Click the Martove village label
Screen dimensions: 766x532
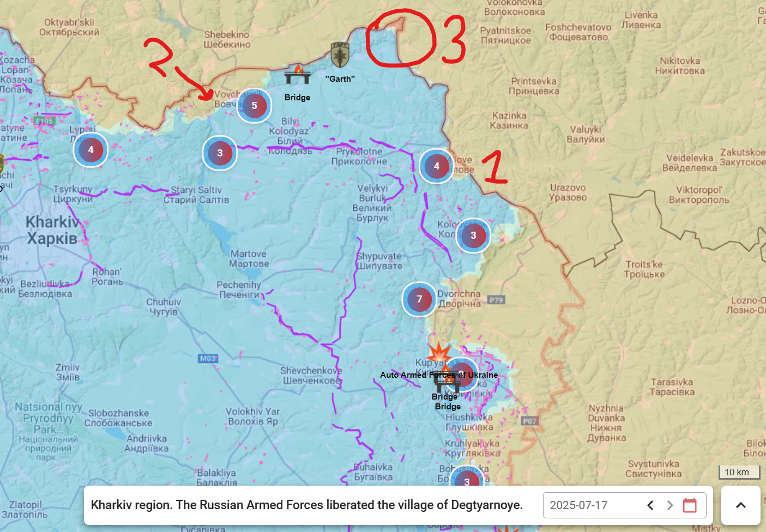point(249,259)
